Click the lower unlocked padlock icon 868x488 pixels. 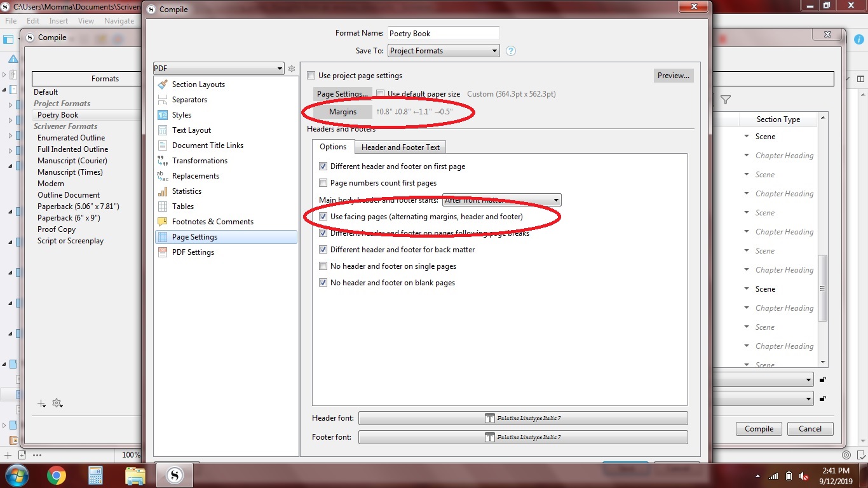click(823, 398)
